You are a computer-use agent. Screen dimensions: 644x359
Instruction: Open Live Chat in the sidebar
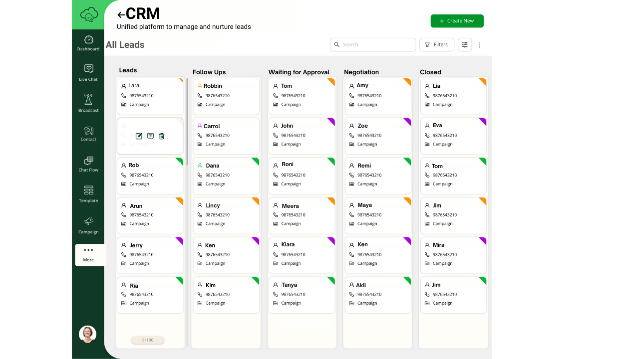(88, 73)
